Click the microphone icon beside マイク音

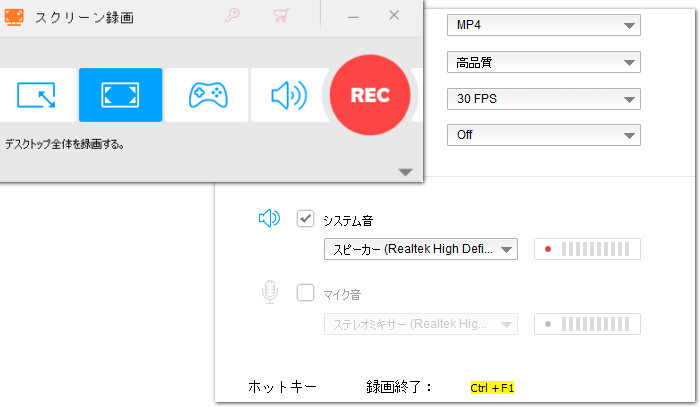(269, 292)
